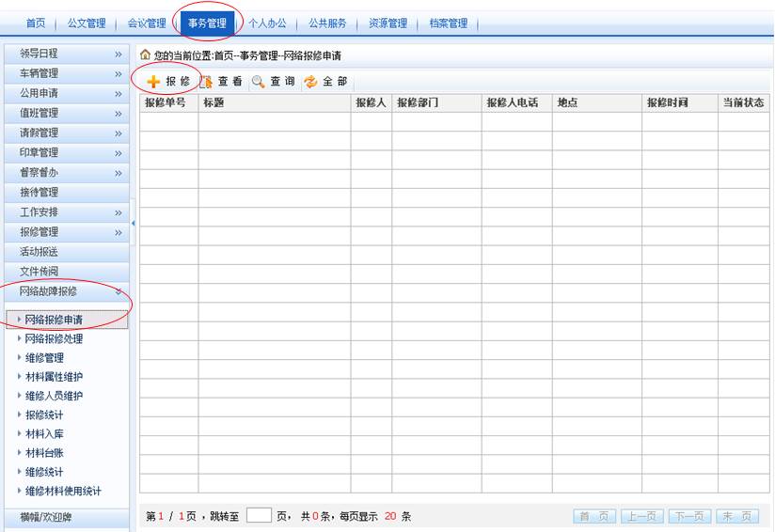Click the 全部 toolbar button label

(335, 82)
